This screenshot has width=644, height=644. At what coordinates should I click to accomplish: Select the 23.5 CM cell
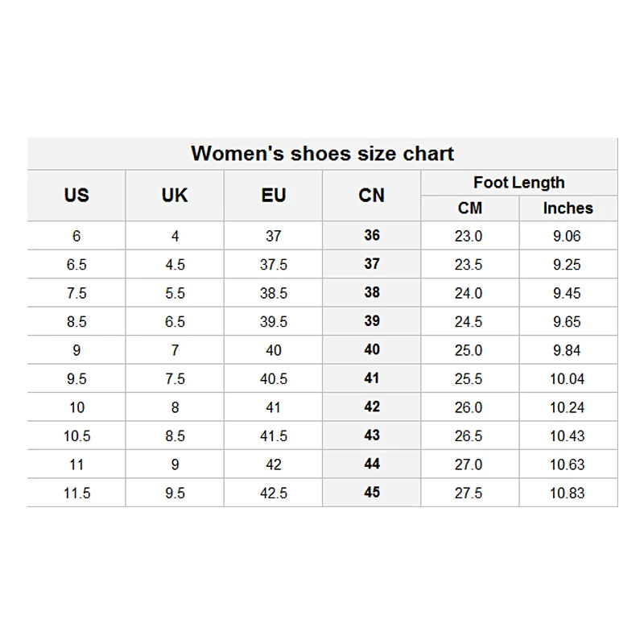[469, 265]
